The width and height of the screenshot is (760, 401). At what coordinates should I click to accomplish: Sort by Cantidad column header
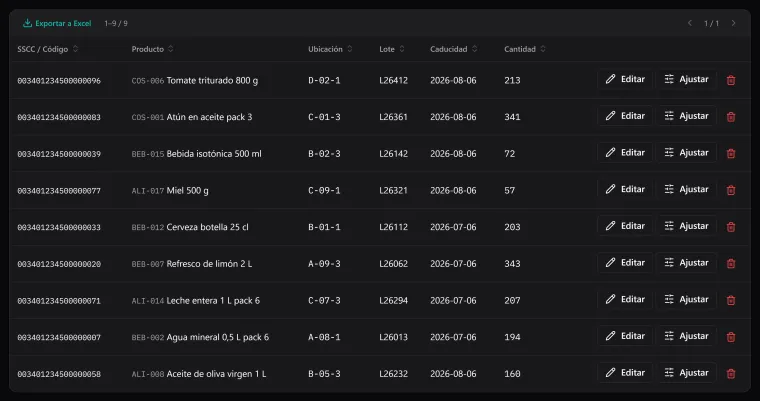[524, 49]
